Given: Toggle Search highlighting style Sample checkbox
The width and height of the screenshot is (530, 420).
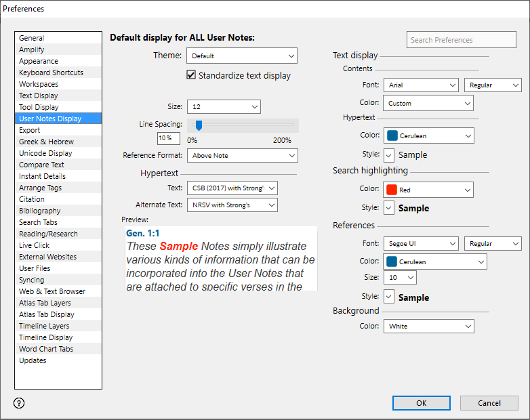Looking at the screenshot, I should 389,209.
